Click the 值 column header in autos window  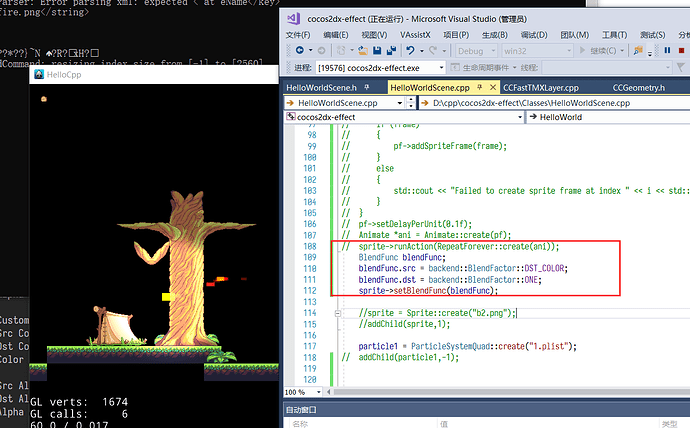(x=444, y=424)
